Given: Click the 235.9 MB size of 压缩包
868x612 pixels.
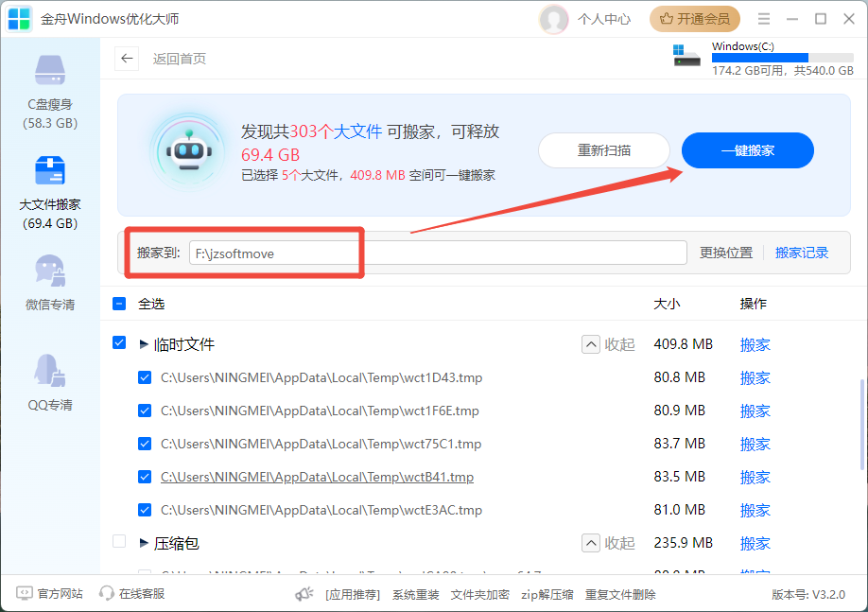Looking at the screenshot, I should coord(683,543).
